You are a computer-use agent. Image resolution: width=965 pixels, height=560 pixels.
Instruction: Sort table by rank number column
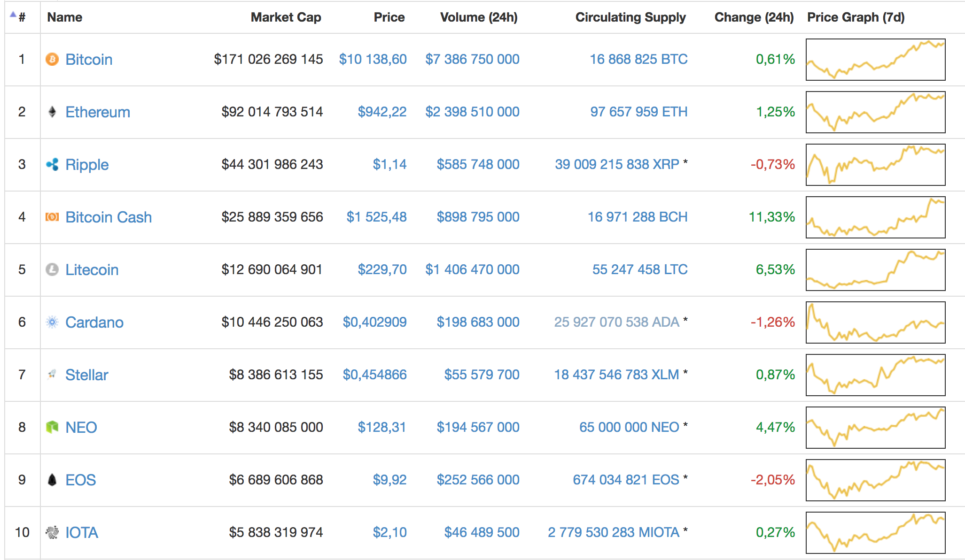click(x=21, y=17)
